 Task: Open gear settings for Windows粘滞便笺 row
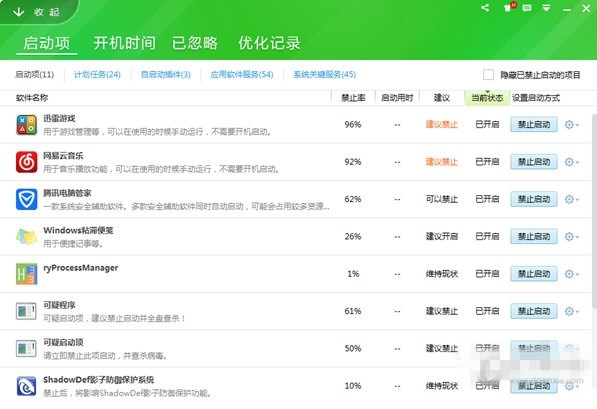571,236
